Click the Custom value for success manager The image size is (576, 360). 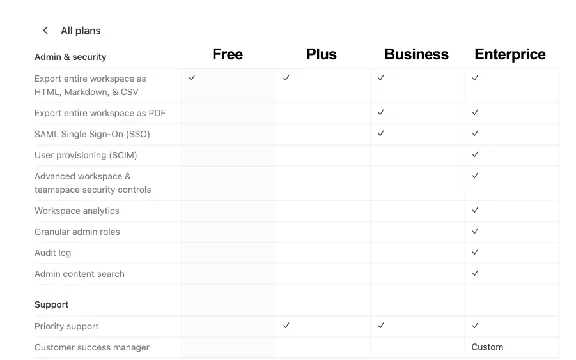487,347
